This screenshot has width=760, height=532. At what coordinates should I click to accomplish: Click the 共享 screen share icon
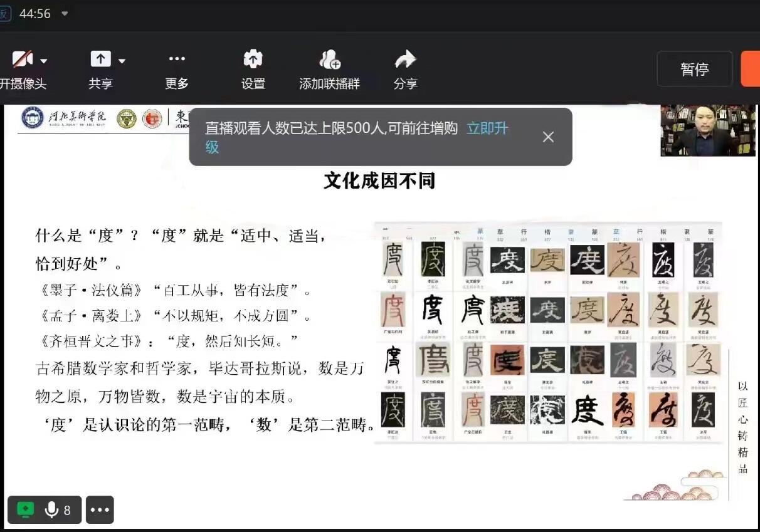(100, 60)
